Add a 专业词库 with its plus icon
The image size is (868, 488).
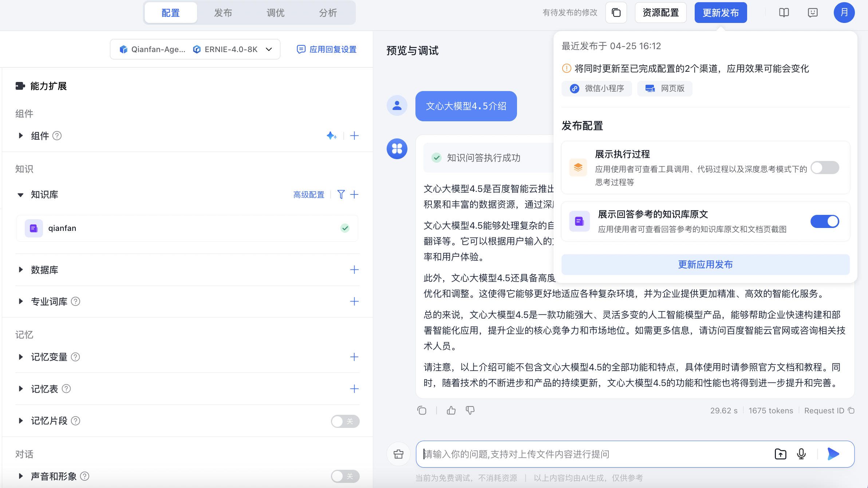(354, 302)
